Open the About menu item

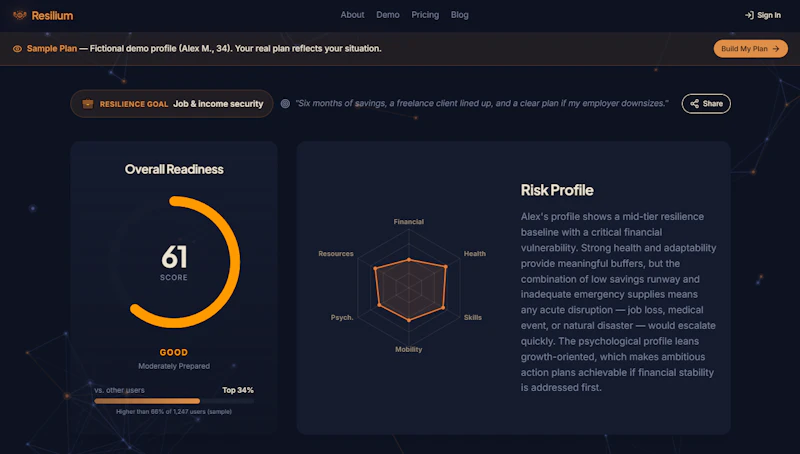352,15
